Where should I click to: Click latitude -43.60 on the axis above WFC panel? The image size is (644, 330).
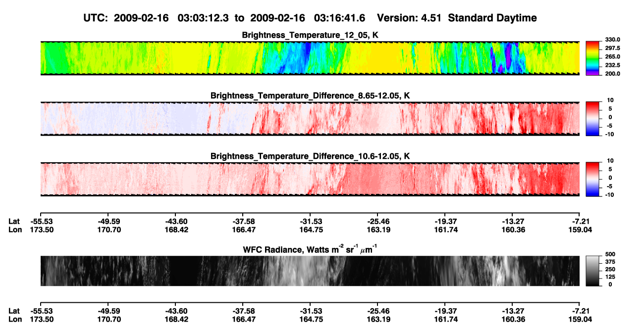point(175,222)
